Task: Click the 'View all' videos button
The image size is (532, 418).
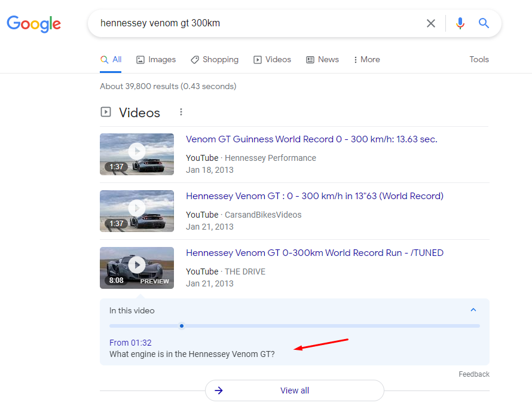Action: pyautogui.click(x=295, y=390)
